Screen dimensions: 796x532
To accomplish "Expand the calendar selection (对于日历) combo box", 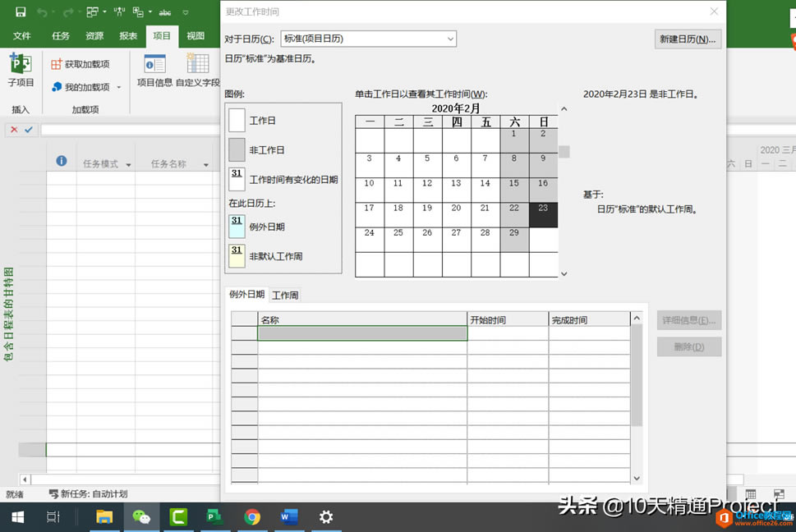I will 451,39.
